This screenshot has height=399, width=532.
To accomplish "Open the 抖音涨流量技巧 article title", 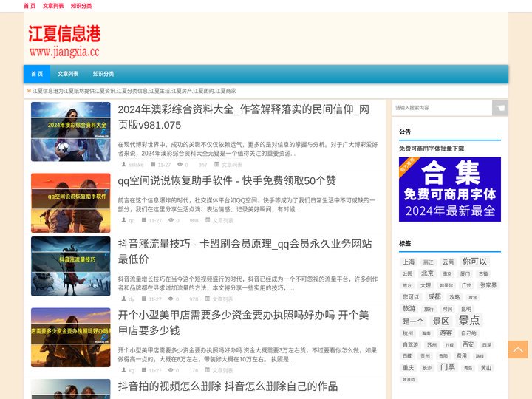I will tap(245, 251).
